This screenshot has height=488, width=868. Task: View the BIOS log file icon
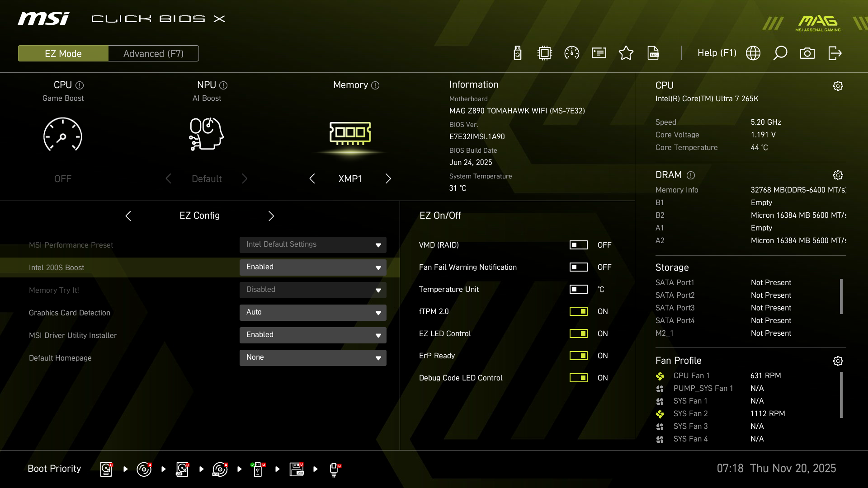click(x=654, y=53)
